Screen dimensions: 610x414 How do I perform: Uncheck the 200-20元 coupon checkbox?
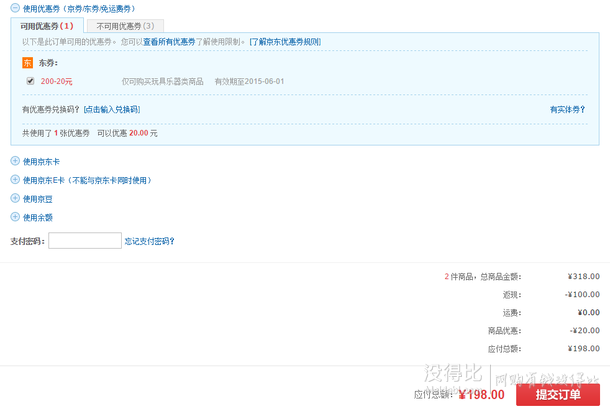pyautogui.click(x=30, y=81)
